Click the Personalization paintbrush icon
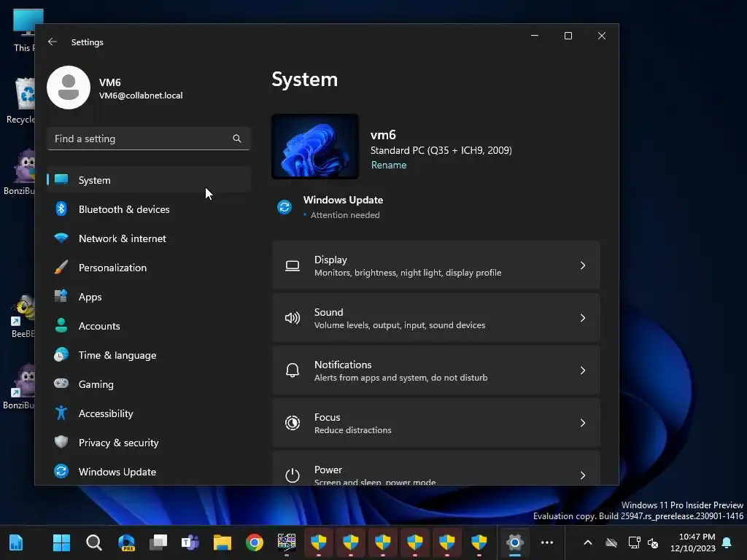The image size is (747, 560). pos(61,267)
